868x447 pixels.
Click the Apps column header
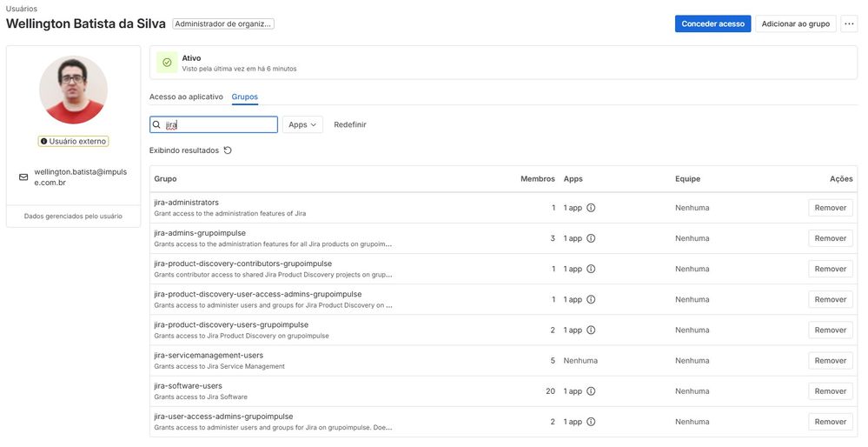click(573, 179)
